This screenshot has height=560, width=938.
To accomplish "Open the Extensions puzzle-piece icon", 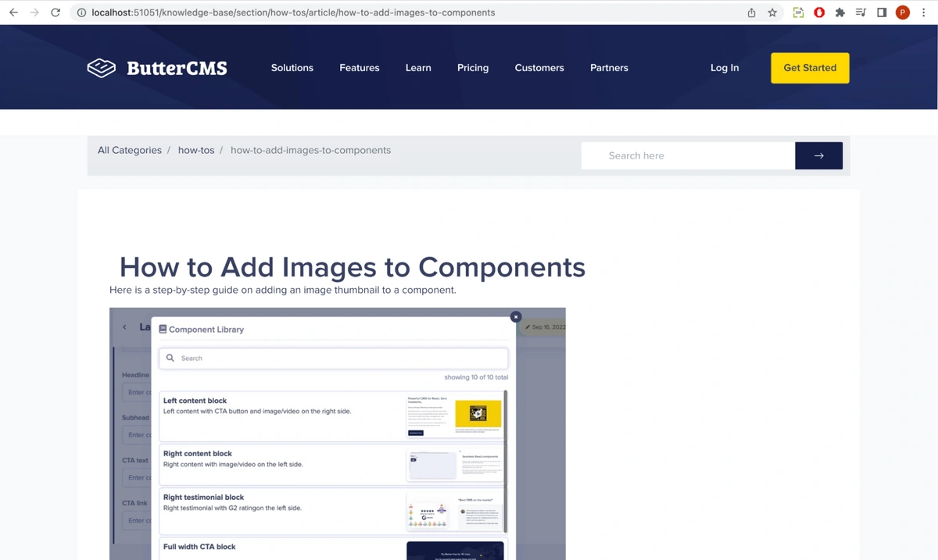I will tap(840, 12).
